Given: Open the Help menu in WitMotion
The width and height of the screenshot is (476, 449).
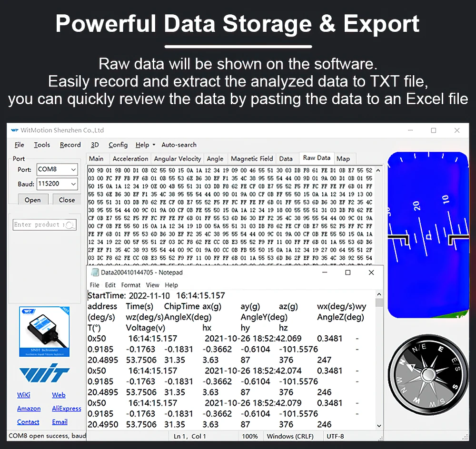Looking at the screenshot, I should click(142, 145).
